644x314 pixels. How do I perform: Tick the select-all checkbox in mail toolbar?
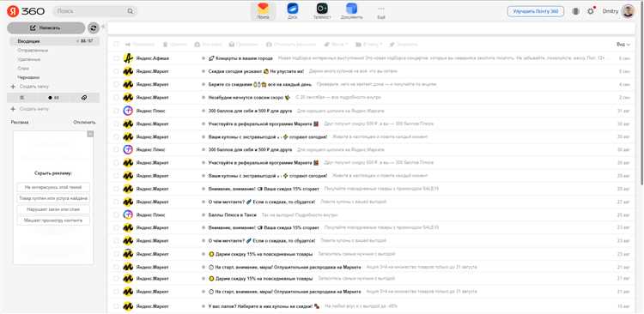pyautogui.click(x=116, y=44)
